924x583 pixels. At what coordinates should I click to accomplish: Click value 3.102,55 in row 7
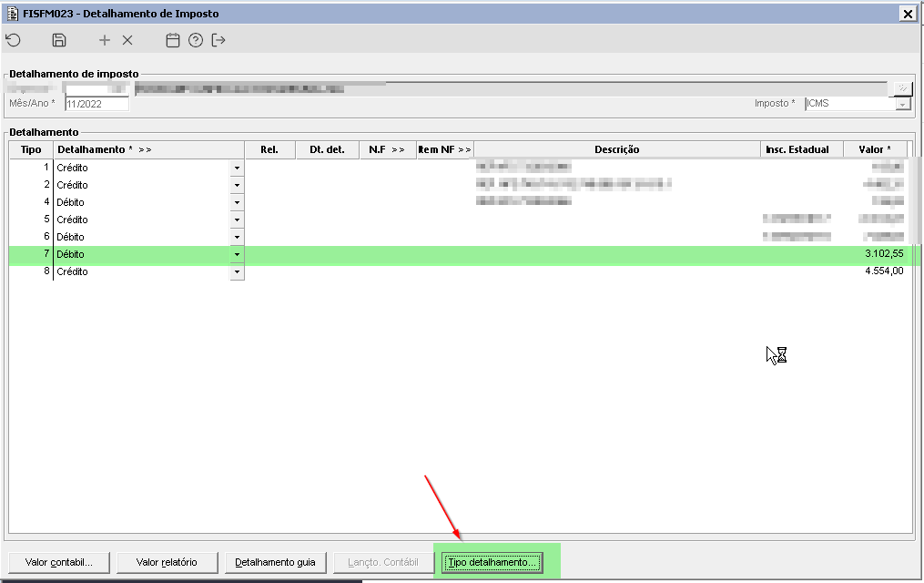click(x=884, y=253)
